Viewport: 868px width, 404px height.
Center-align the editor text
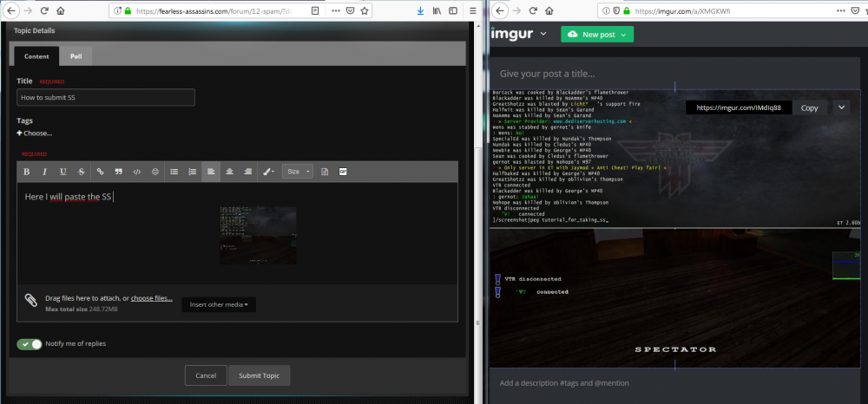point(229,172)
